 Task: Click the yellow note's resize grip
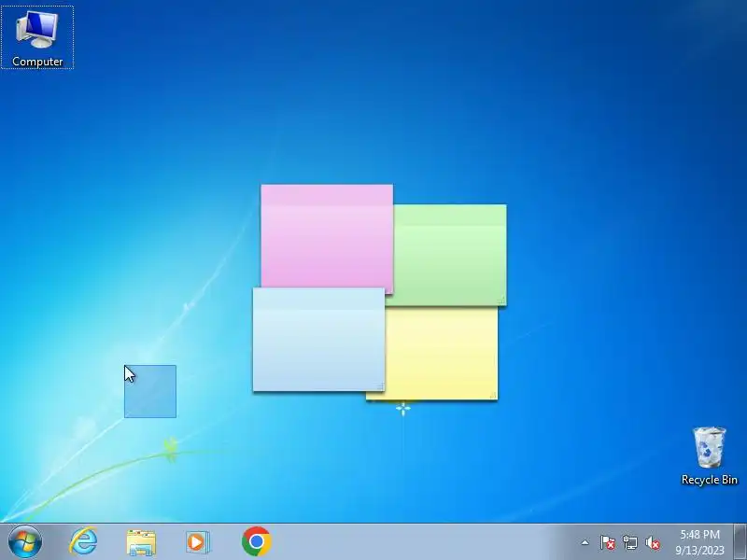(493, 395)
